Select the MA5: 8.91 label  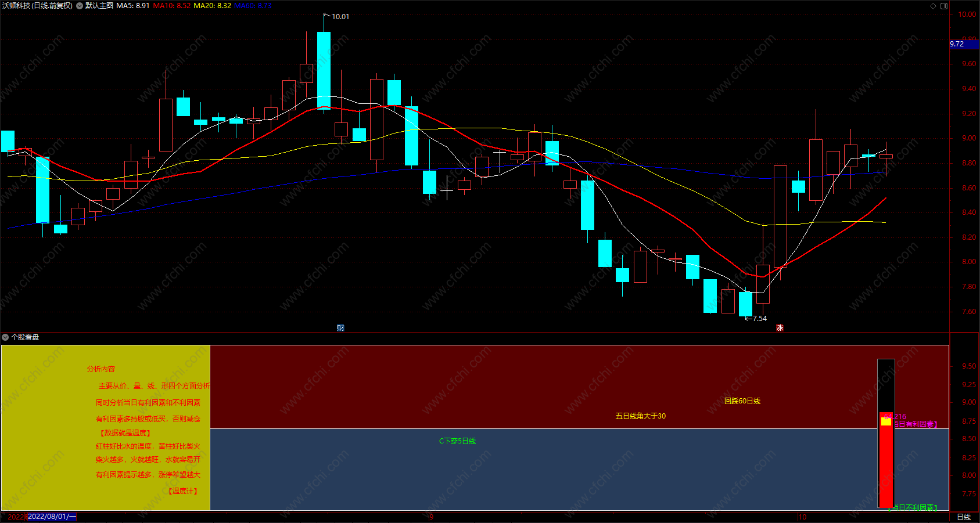coord(133,6)
